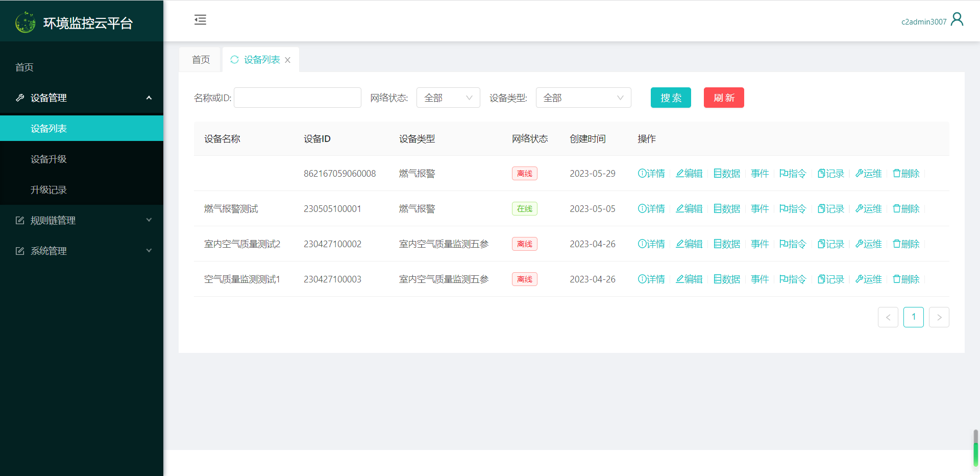Open 升级记录 in the sidebar
Viewport: 980px width, 476px height.
tap(82, 189)
